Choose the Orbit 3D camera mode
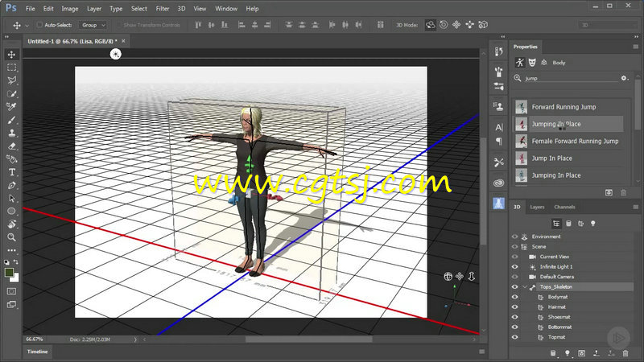 coord(430,25)
